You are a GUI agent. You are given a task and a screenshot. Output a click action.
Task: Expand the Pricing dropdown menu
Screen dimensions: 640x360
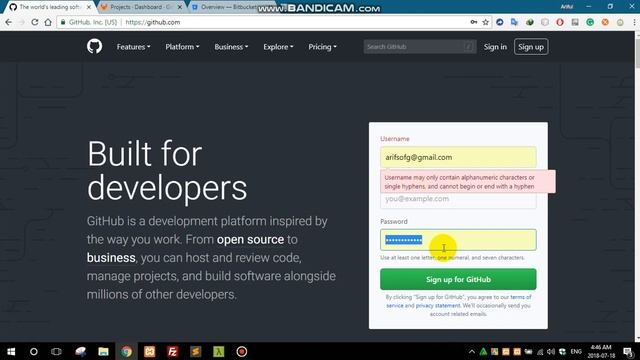point(322,47)
